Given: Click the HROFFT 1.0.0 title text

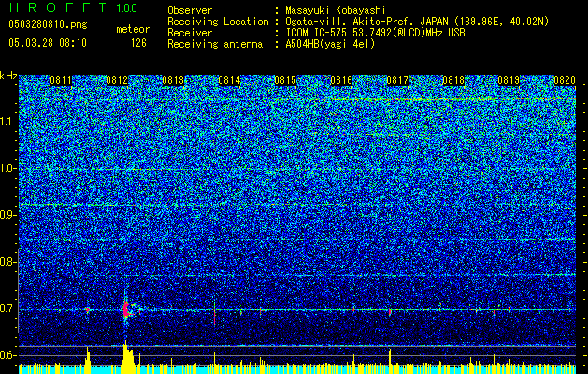Looking at the screenshot, I should point(73,7).
